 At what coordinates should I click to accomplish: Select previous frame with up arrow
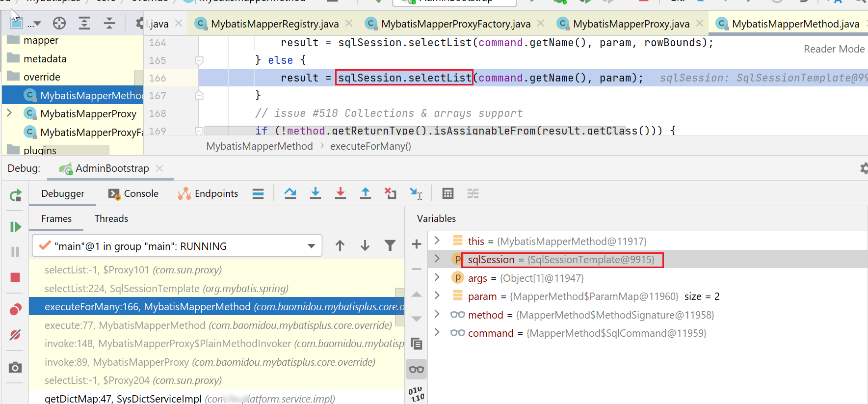tap(340, 245)
